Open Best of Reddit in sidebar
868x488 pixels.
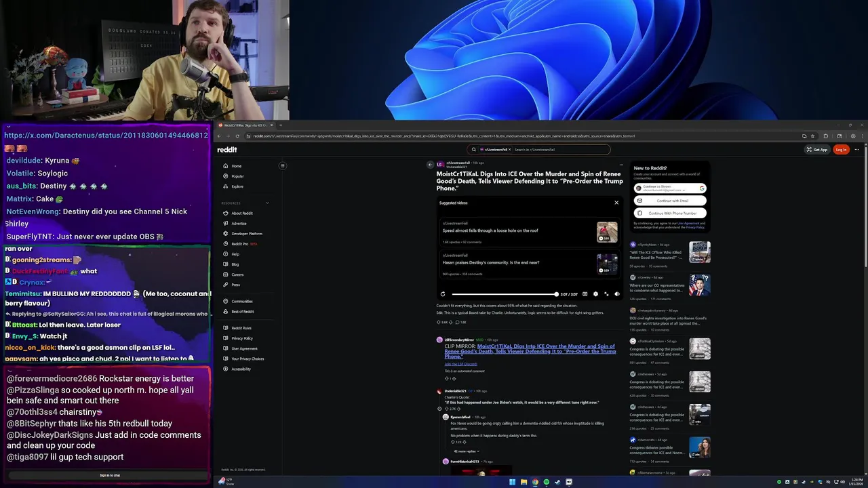(239, 312)
